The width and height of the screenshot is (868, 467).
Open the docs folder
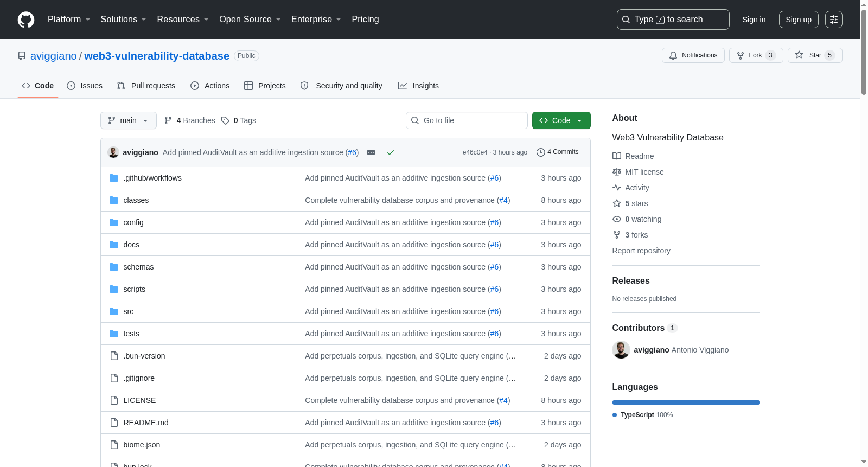131,245
